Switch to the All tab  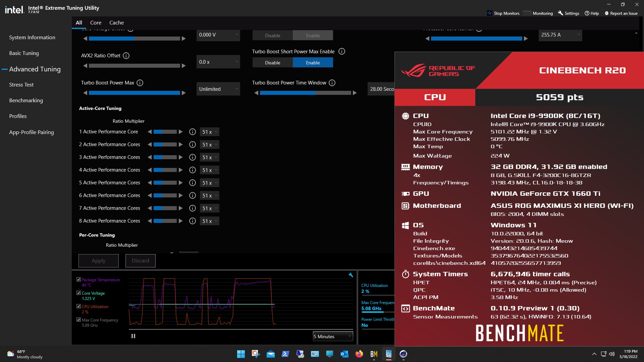point(79,23)
